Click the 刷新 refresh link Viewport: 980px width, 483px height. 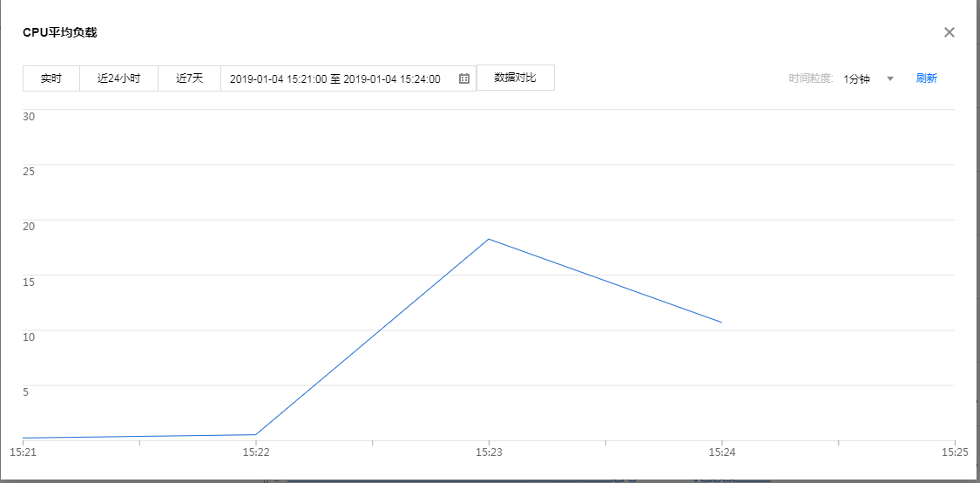[x=926, y=78]
